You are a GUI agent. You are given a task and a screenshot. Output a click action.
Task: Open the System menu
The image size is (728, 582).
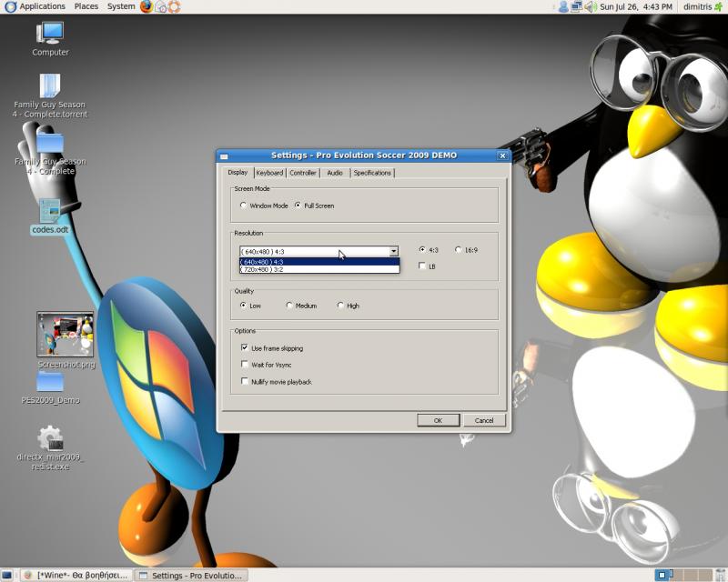coord(121,6)
